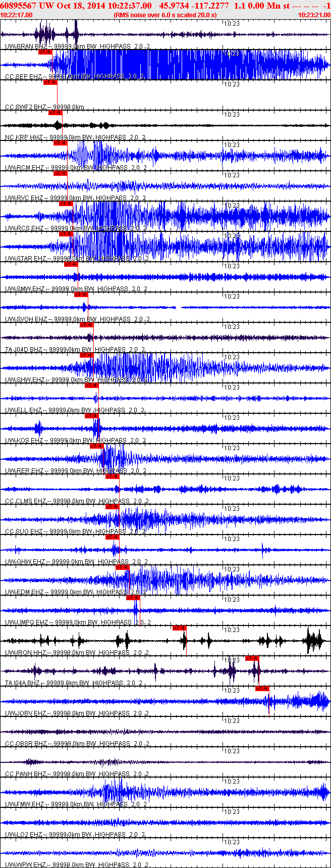The image size is (331, 868).
Task: Click the red pick flag on TA I04A trace
Action: [x=252, y=658]
